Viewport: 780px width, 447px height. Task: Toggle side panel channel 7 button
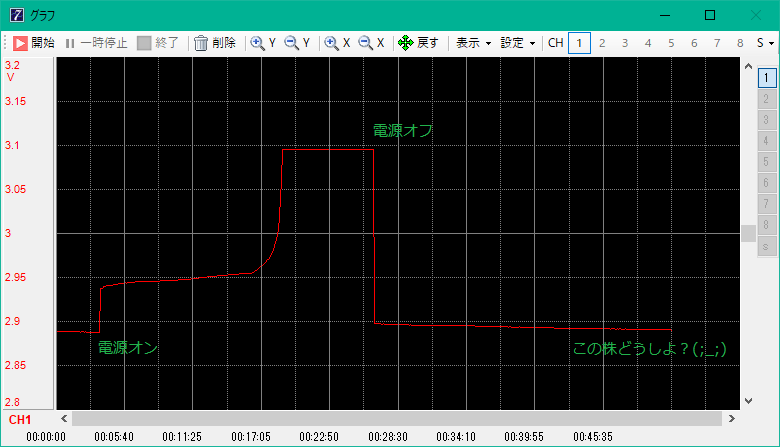tap(767, 204)
